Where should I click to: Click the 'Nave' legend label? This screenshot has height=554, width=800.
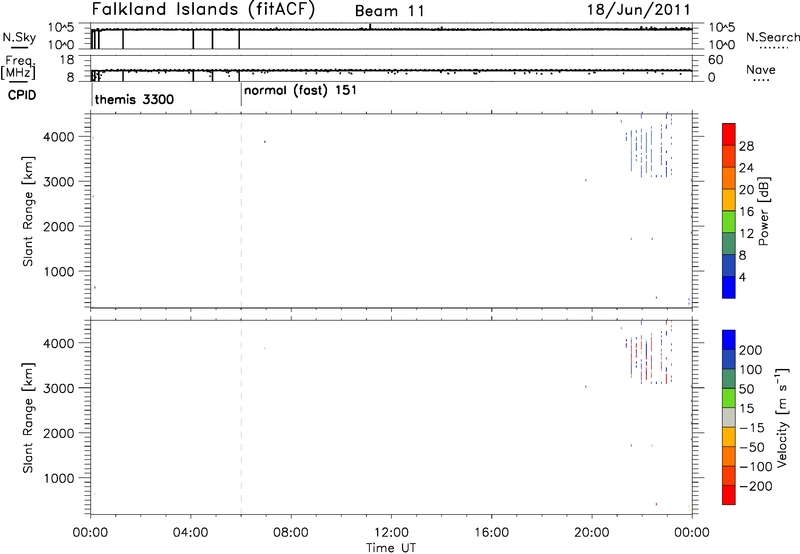[761, 70]
